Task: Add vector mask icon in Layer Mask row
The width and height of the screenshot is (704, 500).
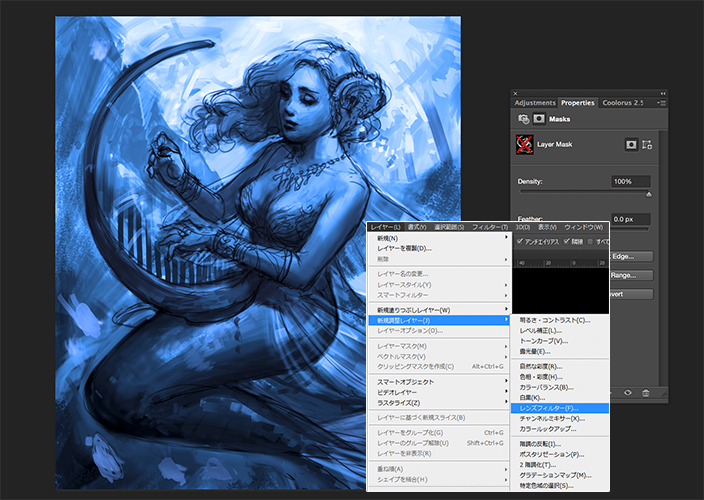Action: click(647, 145)
